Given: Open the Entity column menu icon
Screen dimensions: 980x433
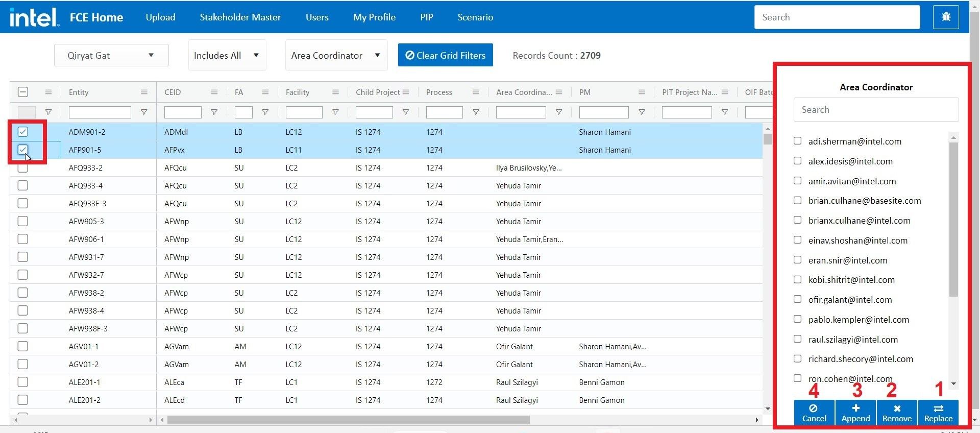Looking at the screenshot, I should [144, 92].
